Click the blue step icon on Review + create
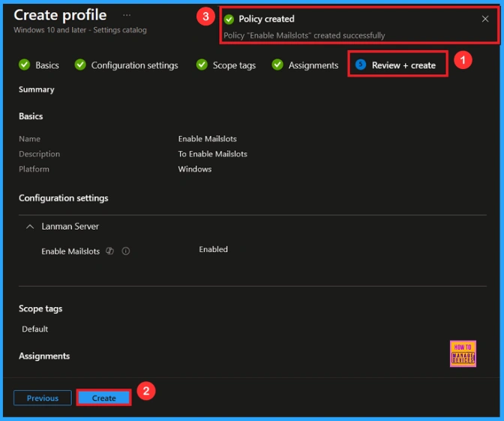This screenshot has height=421, width=504. tap(361, 65)
